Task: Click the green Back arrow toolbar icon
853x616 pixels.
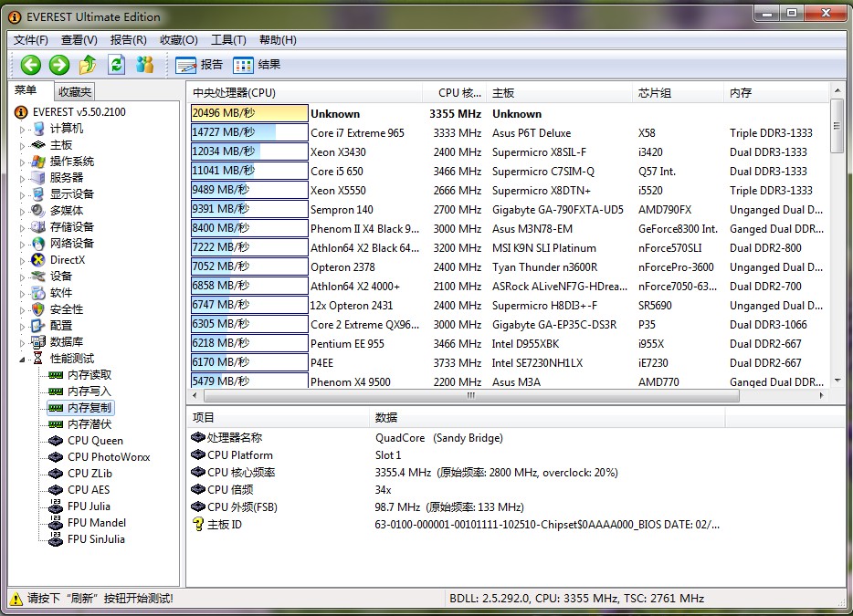Action: [x=31, y=65]
